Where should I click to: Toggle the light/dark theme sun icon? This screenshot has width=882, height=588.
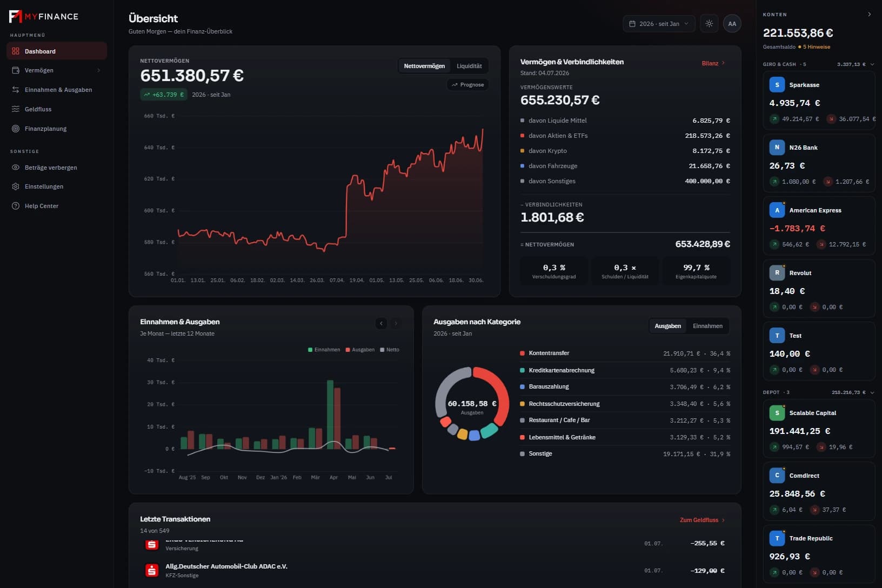click(x=709, y=24)
